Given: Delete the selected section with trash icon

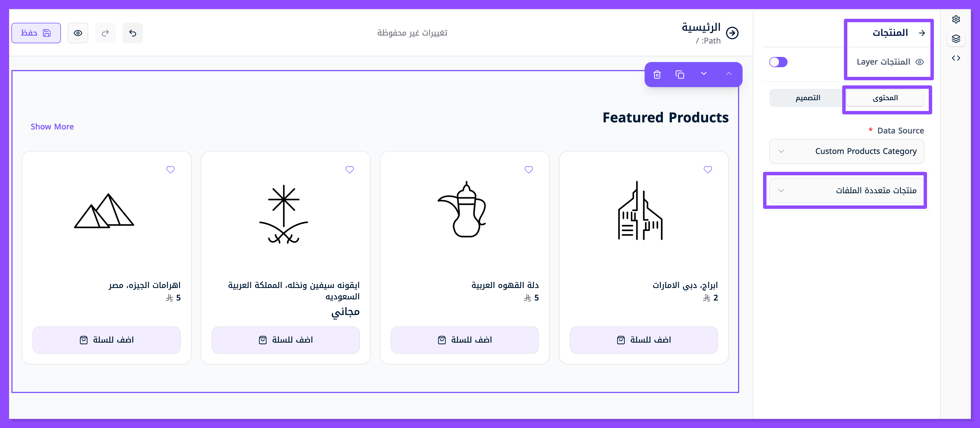Looking at the screenshot, I should click(x=657, y=75).
